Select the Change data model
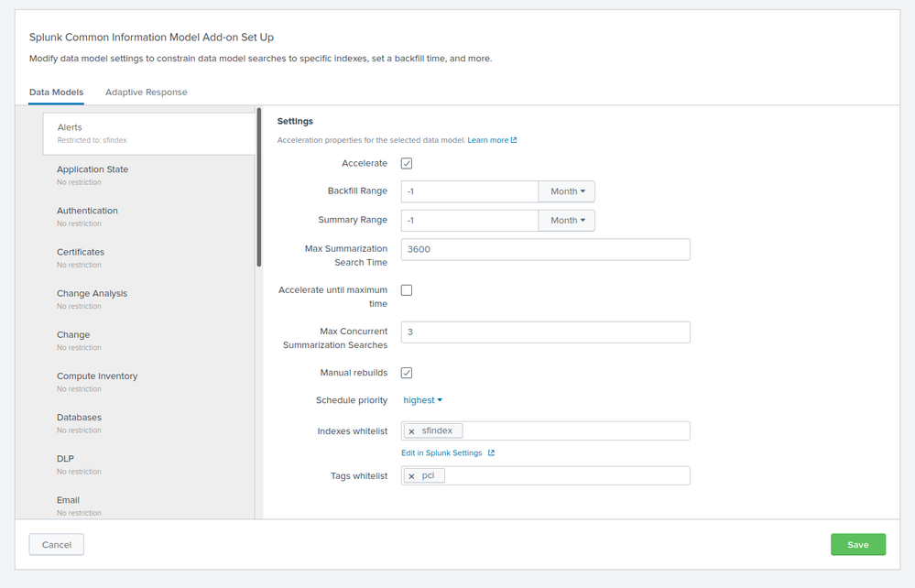Viewport: 915px width, 588px height. point(148,341)
